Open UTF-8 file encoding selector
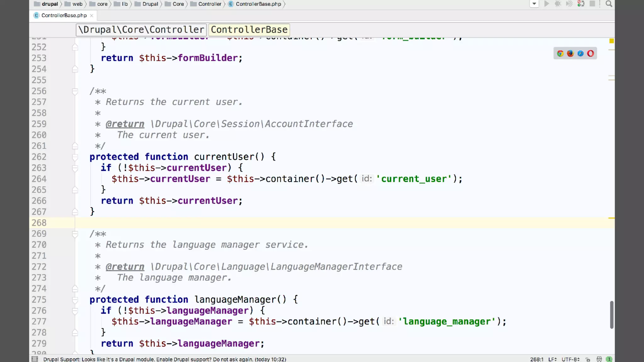 [x=570, y=359]
